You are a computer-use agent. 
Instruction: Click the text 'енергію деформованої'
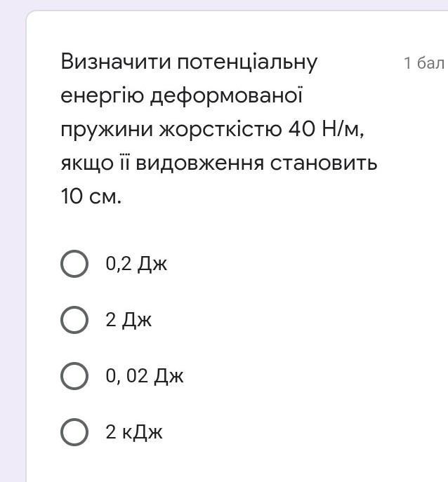click(x=182, y=95)
